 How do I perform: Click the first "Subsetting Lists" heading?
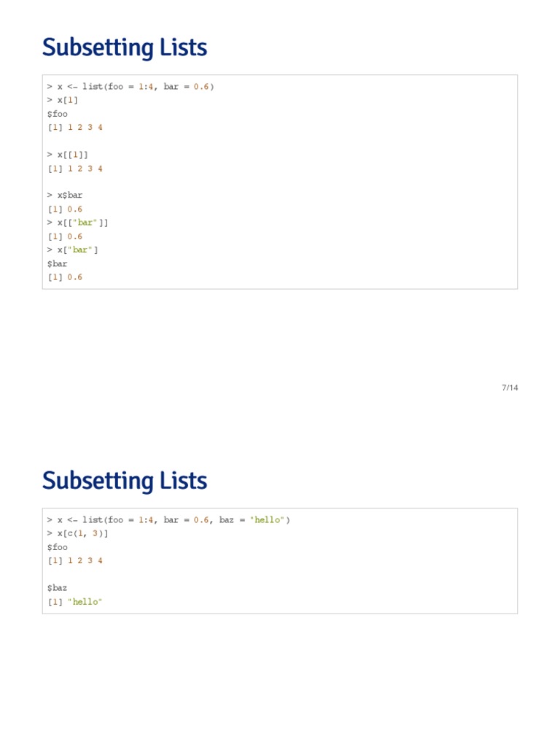tap(125, 47)
